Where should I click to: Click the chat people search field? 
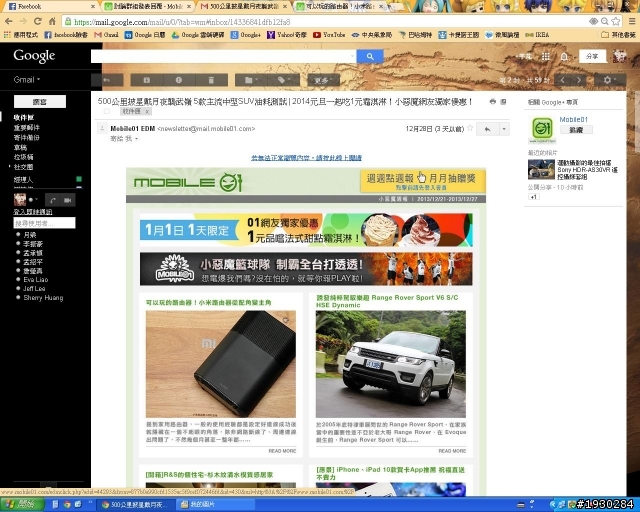(x=44, y=223)
